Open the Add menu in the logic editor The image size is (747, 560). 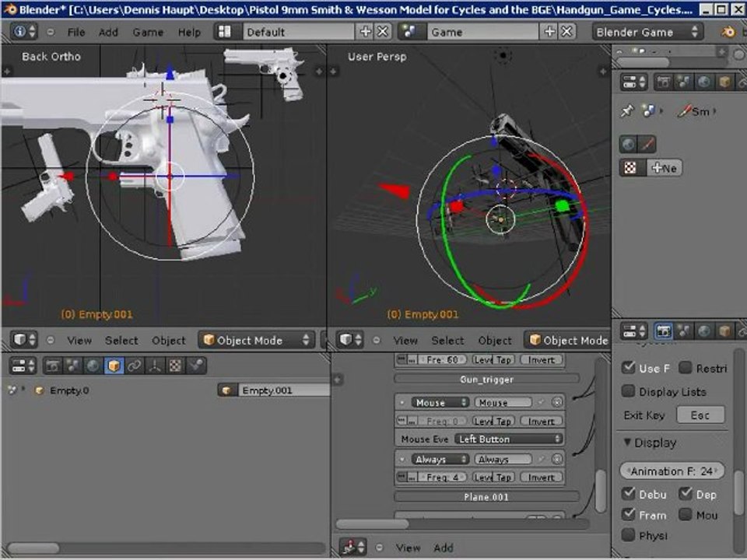[x=444, y=548]
